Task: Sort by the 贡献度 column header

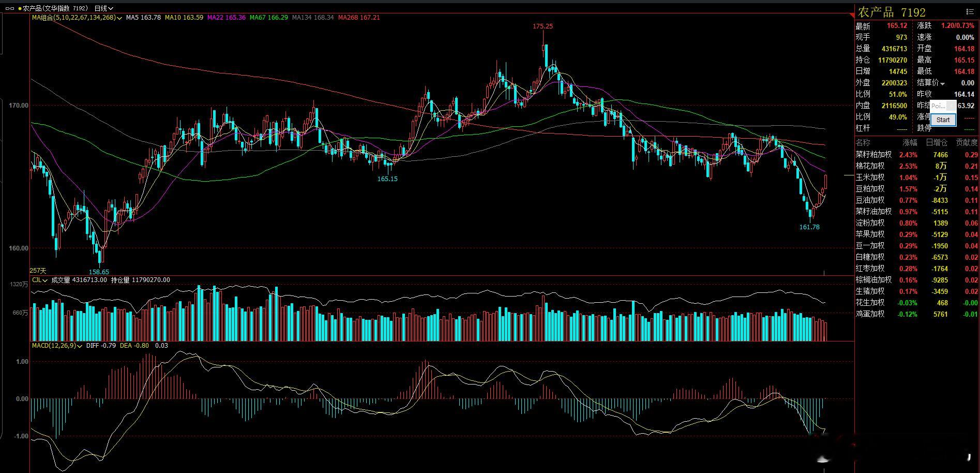Action: pos(967,142)
